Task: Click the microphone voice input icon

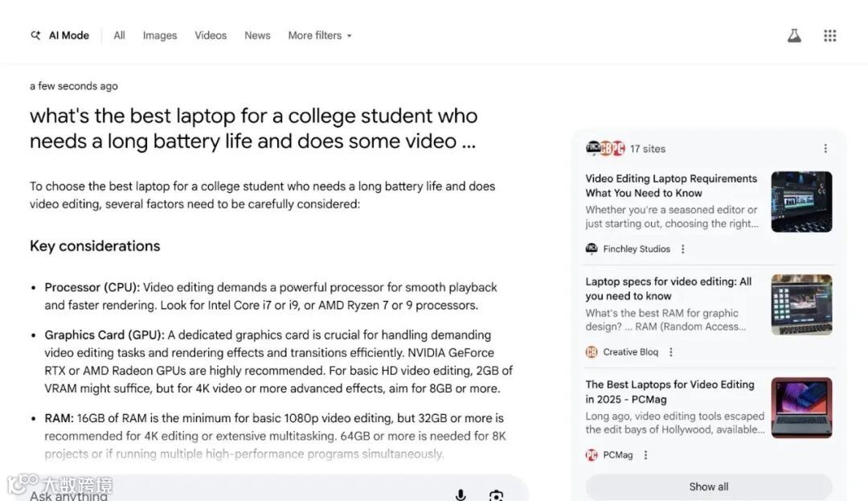Action: [461, 495]
